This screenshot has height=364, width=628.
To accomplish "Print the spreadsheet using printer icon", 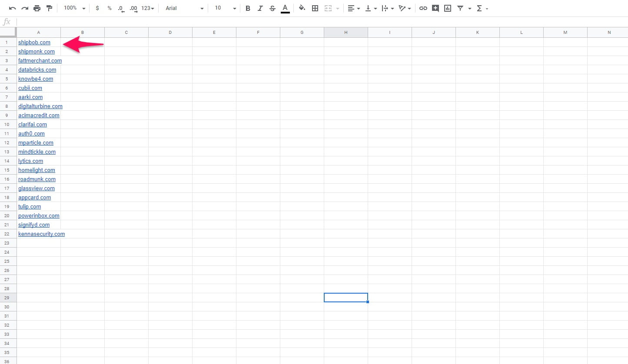I will point(37,8).
